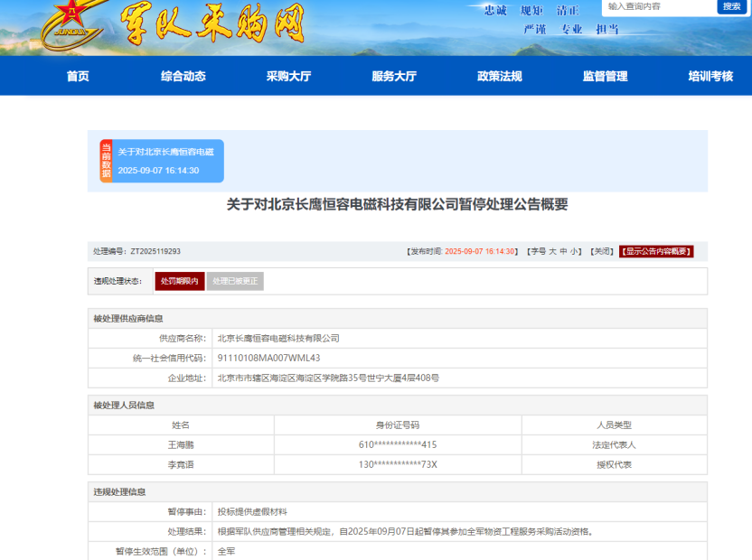This screenshot has width=752, height=560.
Task: Click the 暂停事由 value 投标提供虚假材料
Action: [252, 512]
